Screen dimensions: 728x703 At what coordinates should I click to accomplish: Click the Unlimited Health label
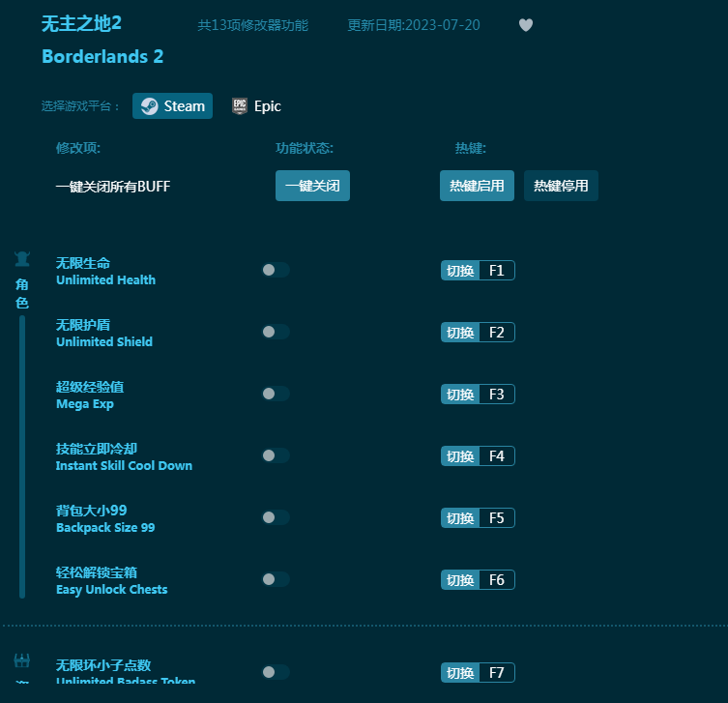click(x=105, y=280)
